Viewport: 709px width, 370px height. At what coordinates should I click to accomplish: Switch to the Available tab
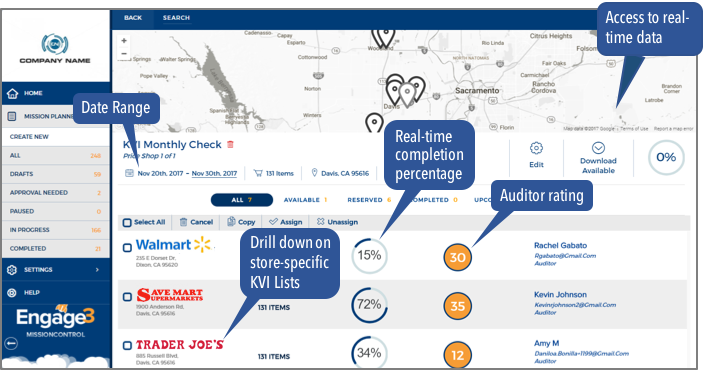(x=305, y=199)
